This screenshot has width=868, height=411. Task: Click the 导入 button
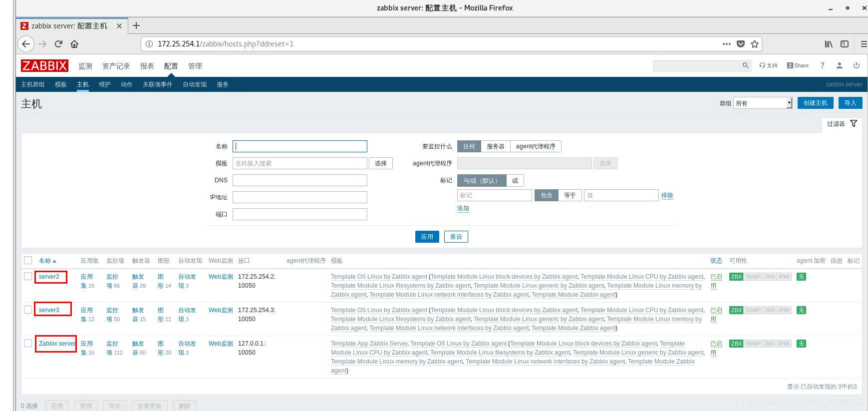pos(851,103)
